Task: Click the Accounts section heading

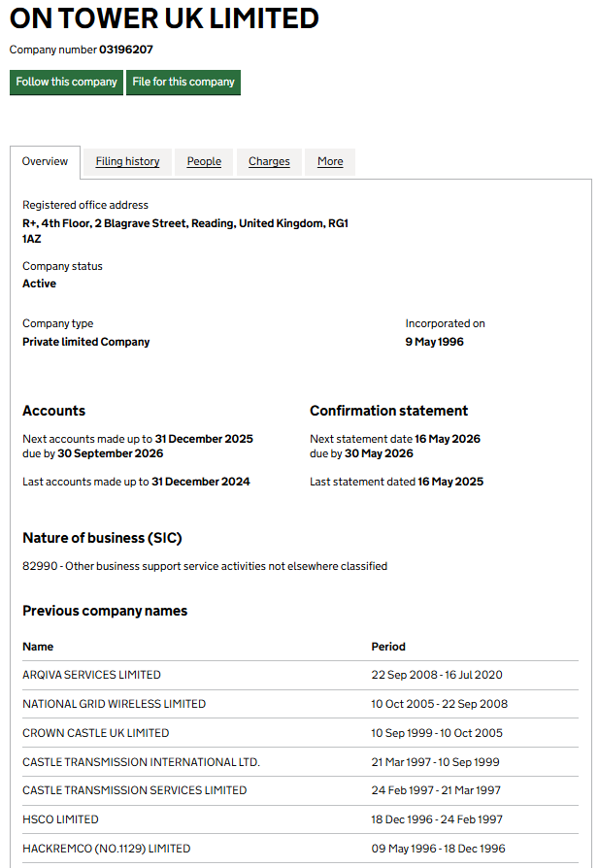Action: 54,411
